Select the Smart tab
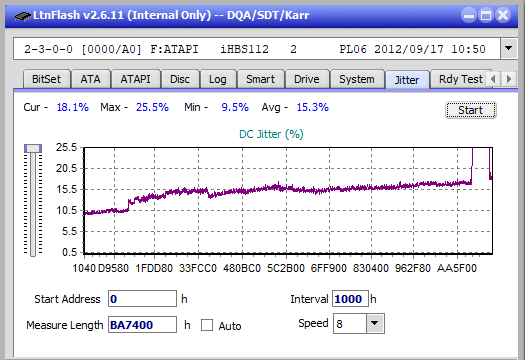525x360 pixels. (x=260, y=79)
